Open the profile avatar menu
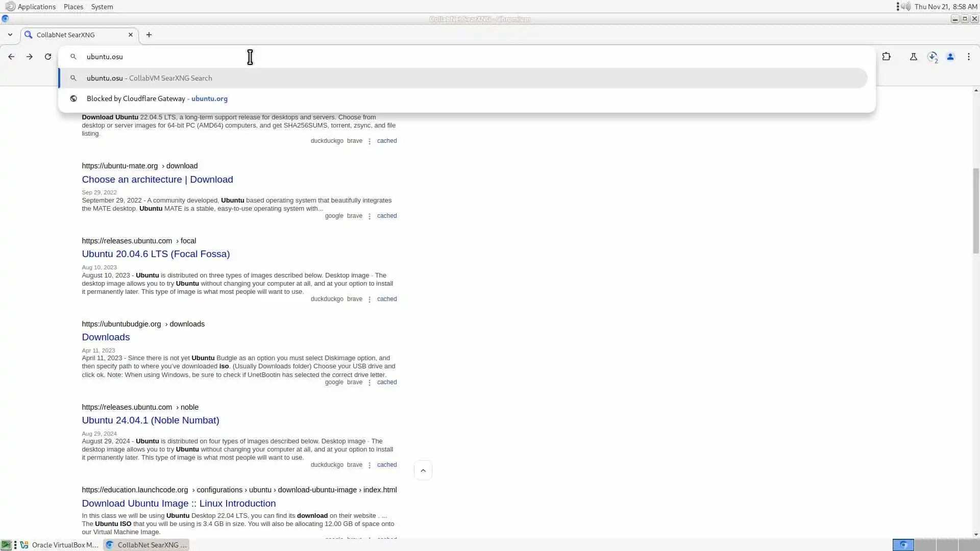 click(x=950, y=57)
